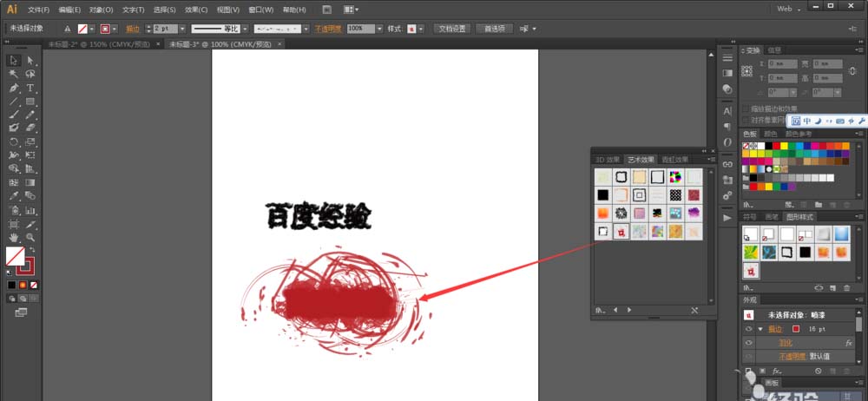Click the X position field in Transform
Screen dimensions: 868x401
click(783, 64)
